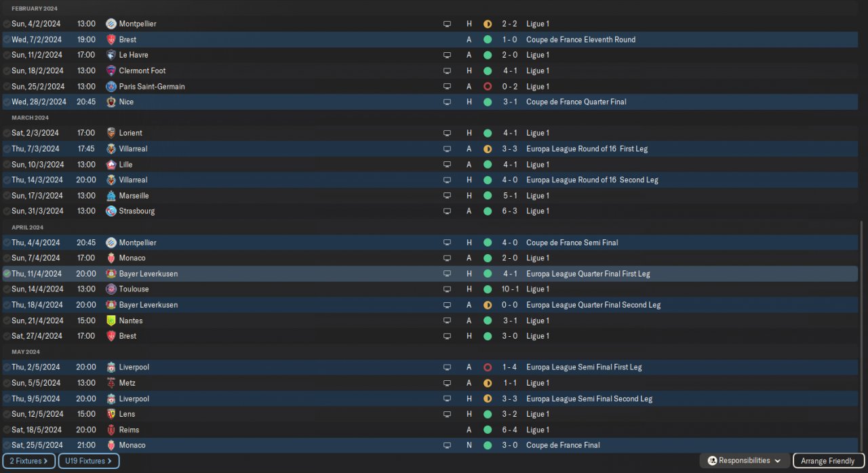Screen dimensions: 868x473
Task: Click the Lens club crest icon
Action: (x=111, y=414)
